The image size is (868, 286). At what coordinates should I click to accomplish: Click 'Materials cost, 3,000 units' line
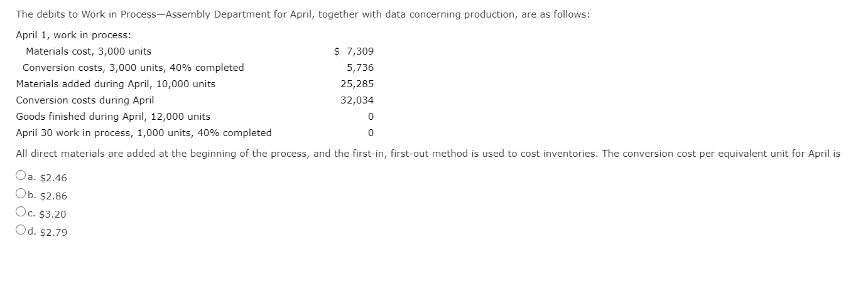pos(89,51)
